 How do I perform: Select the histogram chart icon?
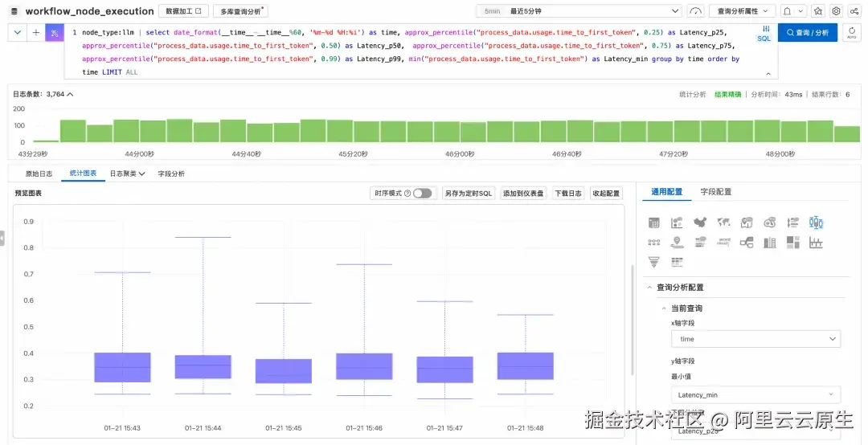click(816, 243)
